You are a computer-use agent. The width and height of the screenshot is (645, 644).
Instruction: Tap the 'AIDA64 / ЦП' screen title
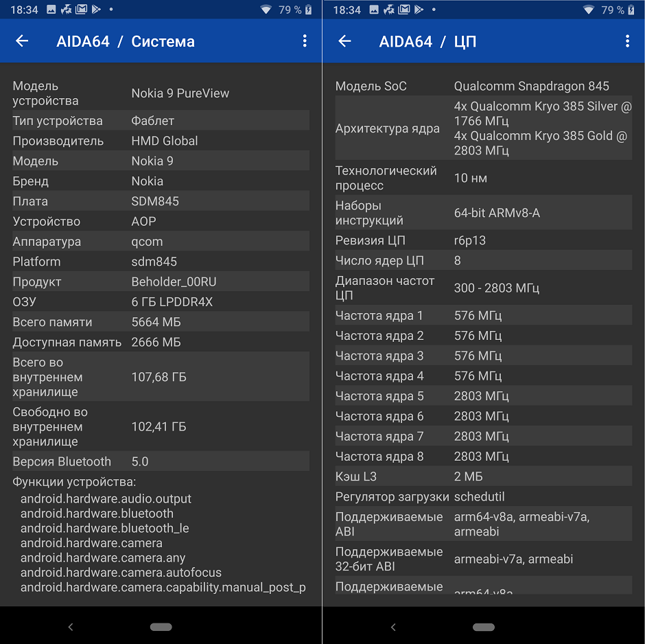[x=427, y=41]
